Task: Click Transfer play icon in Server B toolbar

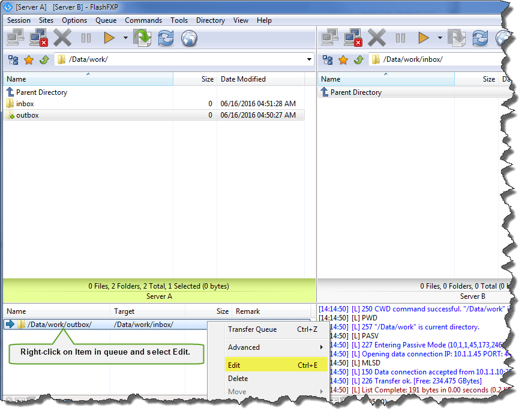Action: click(424, 38)
